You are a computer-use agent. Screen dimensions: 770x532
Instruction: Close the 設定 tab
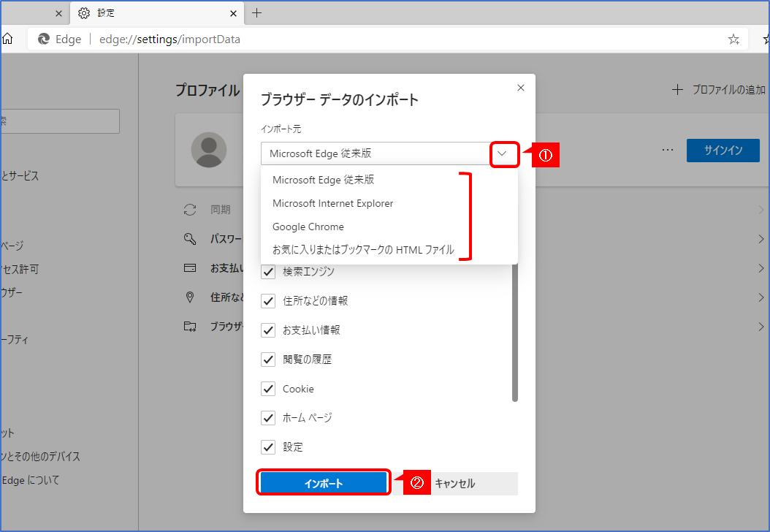pyautogui.click(x=233, y=13)
